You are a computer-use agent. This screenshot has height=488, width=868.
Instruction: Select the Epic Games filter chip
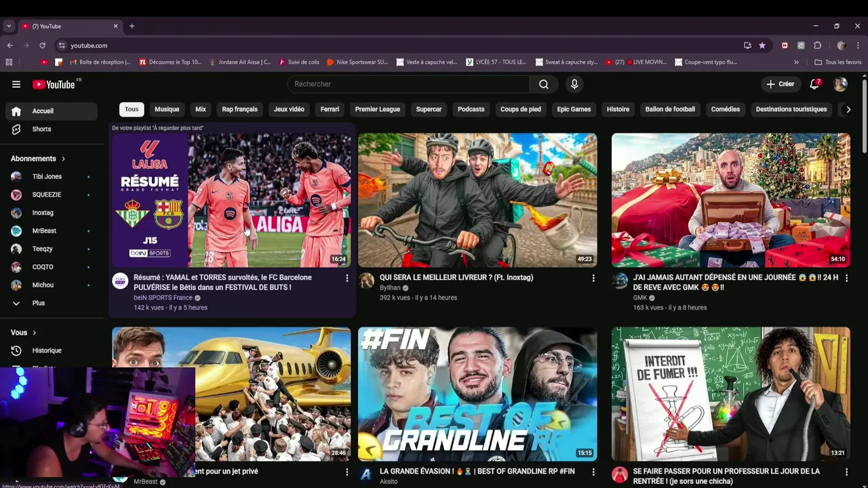click(x=574, y=109)
